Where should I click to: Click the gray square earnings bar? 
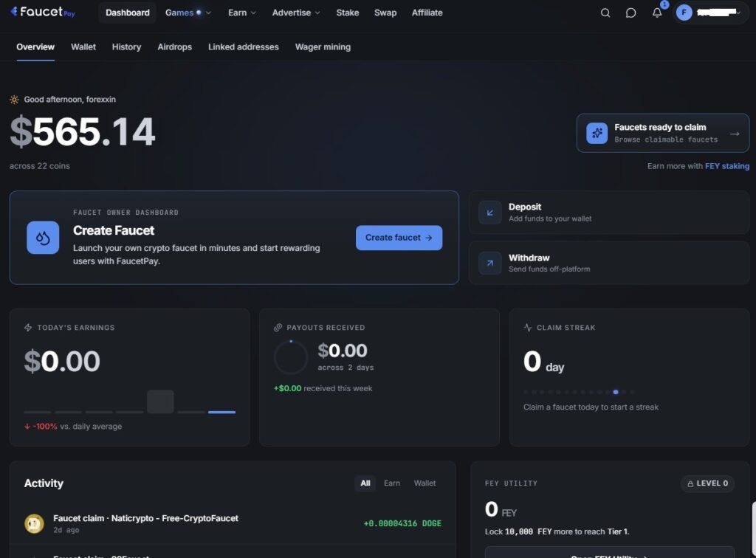tap(160, 402)
